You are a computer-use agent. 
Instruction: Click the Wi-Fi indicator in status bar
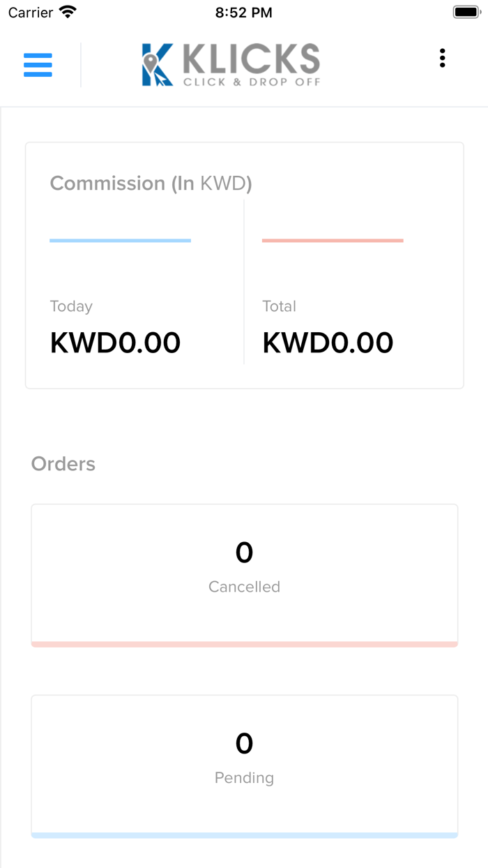(68, 11)
